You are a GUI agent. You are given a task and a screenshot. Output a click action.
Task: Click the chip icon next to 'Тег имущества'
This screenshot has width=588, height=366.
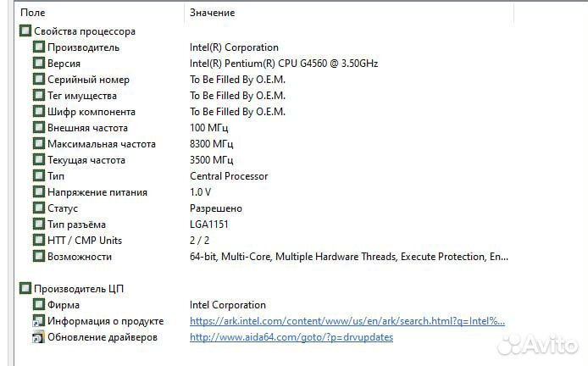coord(39,95)
